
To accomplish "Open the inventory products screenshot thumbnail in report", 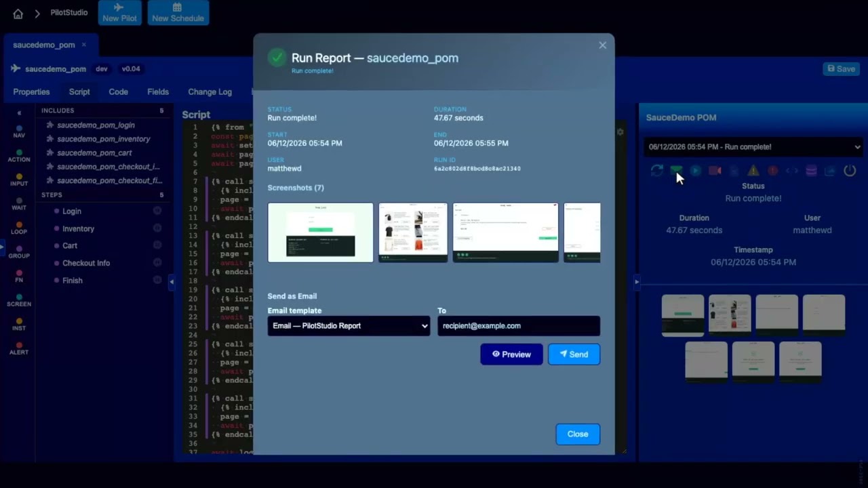I will tap(413, 232).
